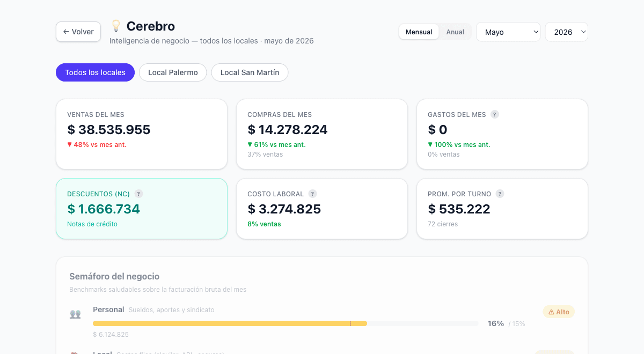The width and height of the screenshot is (644, 354).
Task: Open help icon beside Descuentos (NC)
Action: pyautogui.click(x=138, y=194)
